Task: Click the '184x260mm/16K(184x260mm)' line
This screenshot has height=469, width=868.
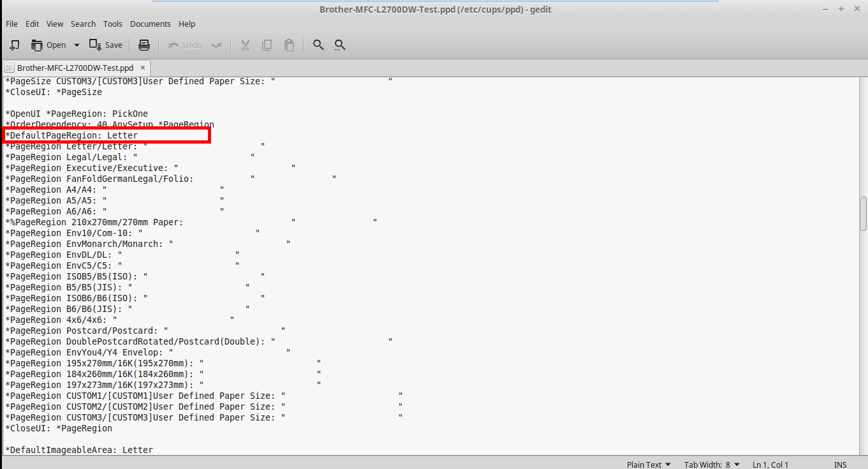Action: coord(163,374)
